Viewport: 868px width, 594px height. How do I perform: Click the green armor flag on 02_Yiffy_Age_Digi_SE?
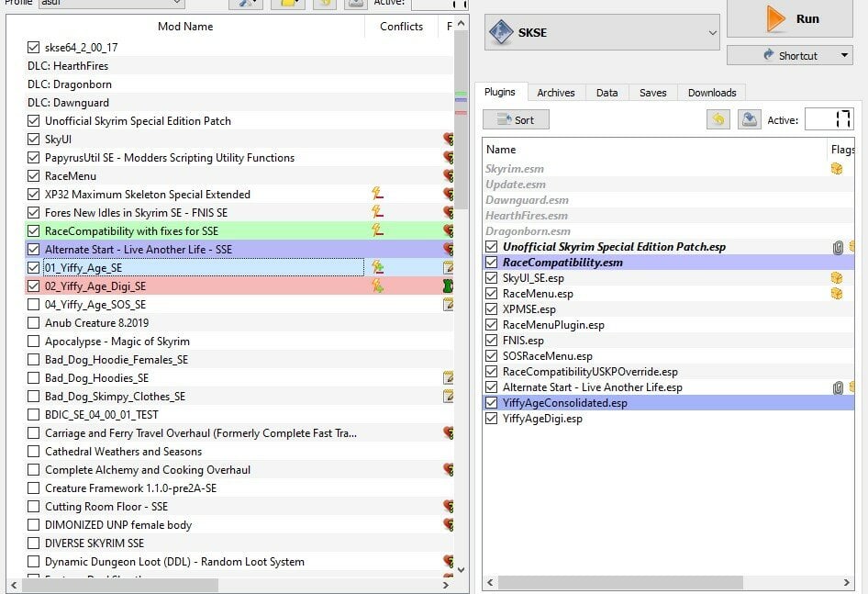pyautogui.click(x=449, y=286)
